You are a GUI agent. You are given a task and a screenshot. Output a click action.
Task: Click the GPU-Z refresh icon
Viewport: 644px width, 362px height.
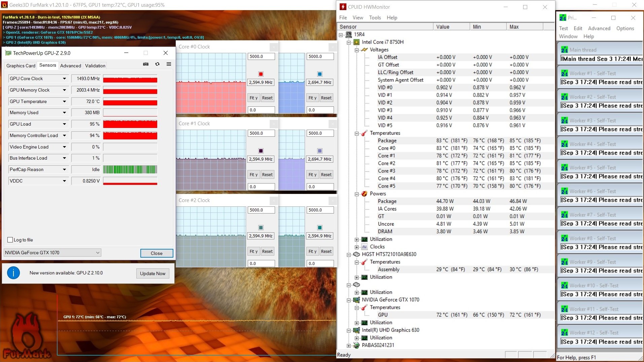(x=157, y=64)
